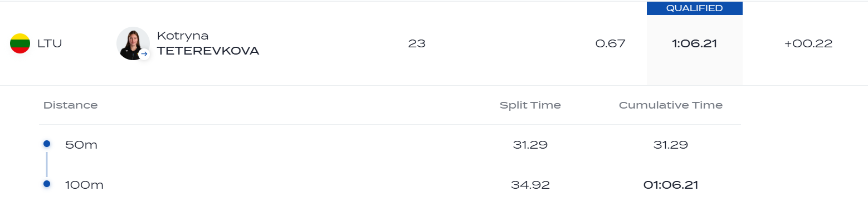This screenshot has height=206, width=868.
Task: Select the 100m split time 34.92
Action: point(530,185)
